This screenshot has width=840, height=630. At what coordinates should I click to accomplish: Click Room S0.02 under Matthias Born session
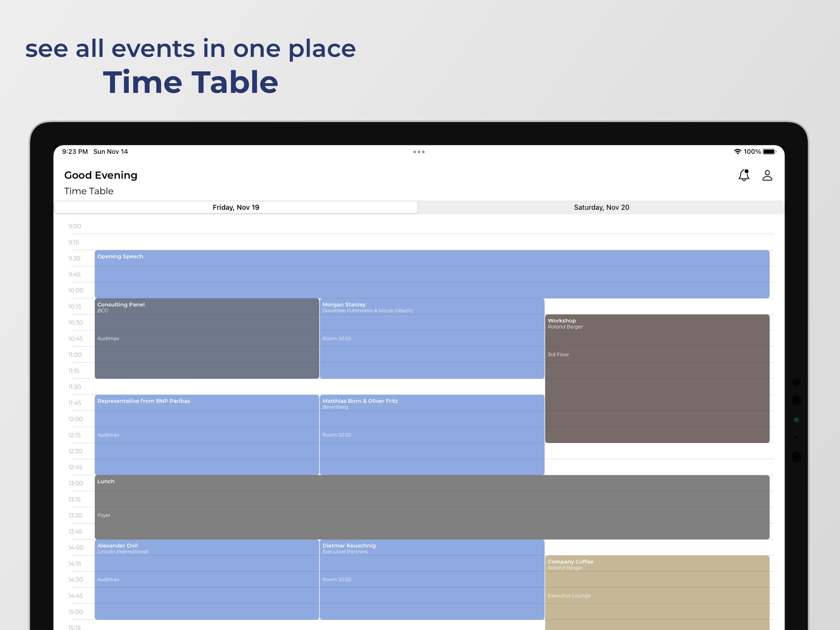(x=336, y=435)
